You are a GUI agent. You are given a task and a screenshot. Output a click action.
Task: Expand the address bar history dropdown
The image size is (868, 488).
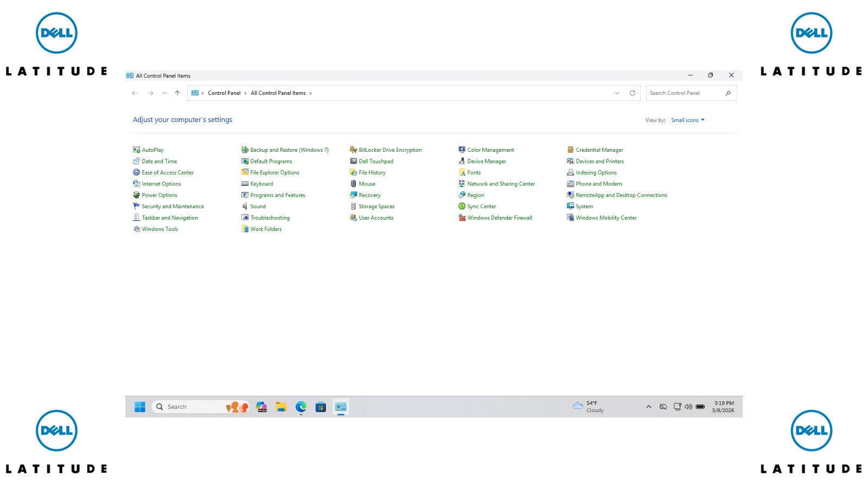pos(617,93)
